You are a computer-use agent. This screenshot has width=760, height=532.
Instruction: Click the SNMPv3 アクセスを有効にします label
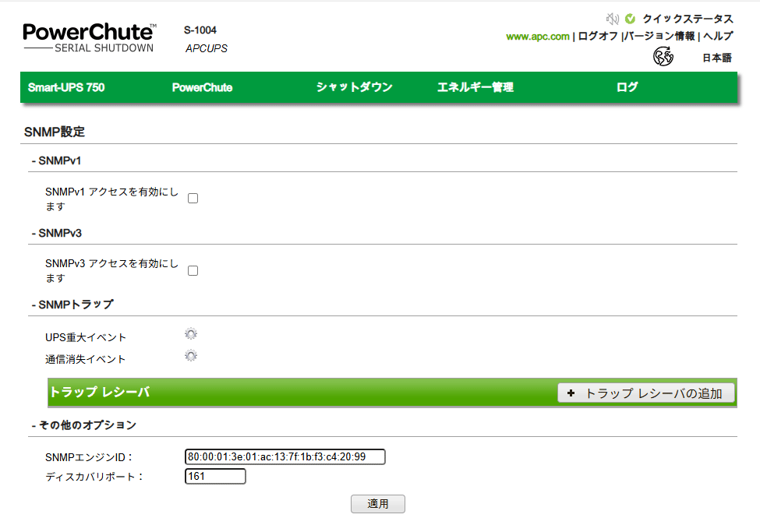111,271
